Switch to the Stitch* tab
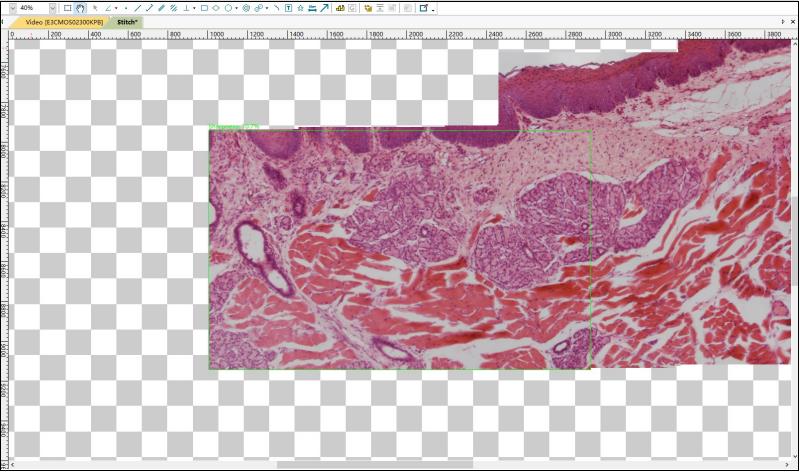This screenshot has width=800, height=473. [x=127, y=21]
